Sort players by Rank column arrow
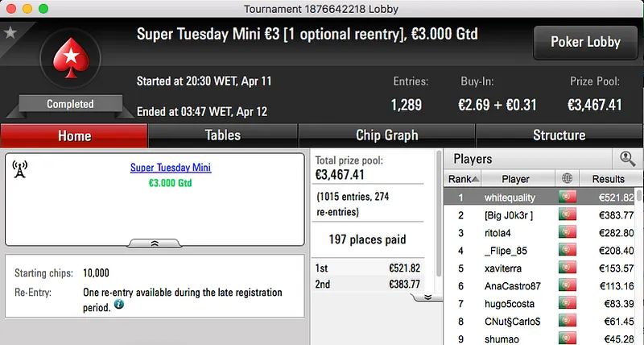Image resolution: width=644 pixels, height=345 pixels. click(476, 179)
